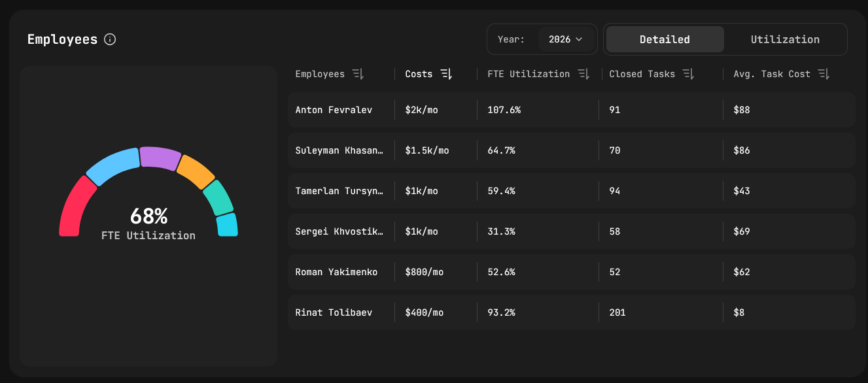Sort the Employees column
The height and width of the screenshot is (383, 868).
[x=358, y=74]
